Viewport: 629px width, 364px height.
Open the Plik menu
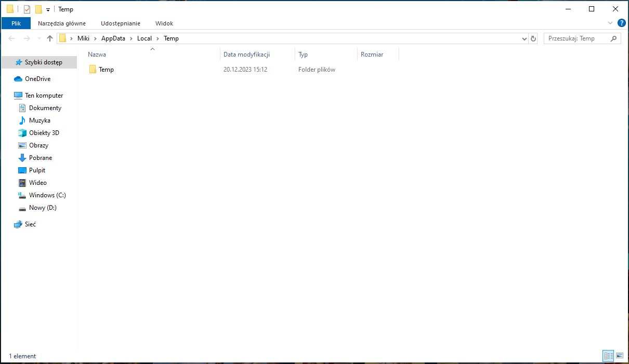pyautogui.click(x=16, y=23)
